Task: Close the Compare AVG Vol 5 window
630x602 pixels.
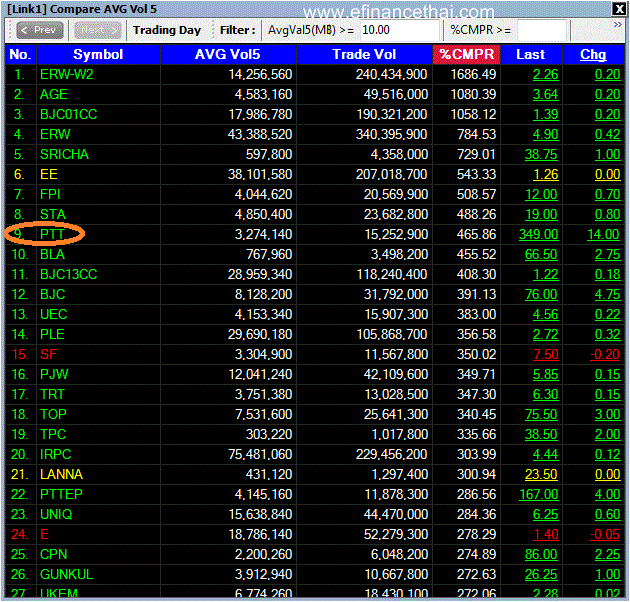Action: tap(618, 9)
